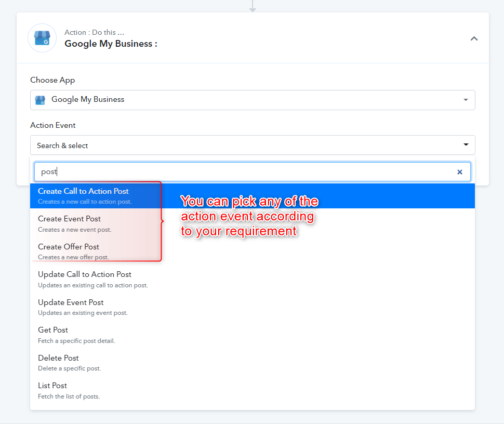This screenshot has height=424, width=504.
Task: Click the 'Choose App' label
Action: click(52, 80)
